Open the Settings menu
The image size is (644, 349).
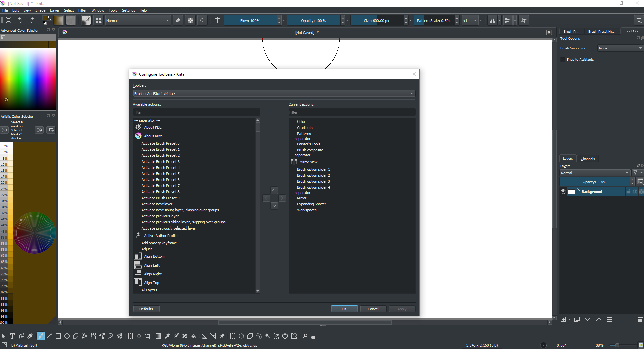click(128, 10)
